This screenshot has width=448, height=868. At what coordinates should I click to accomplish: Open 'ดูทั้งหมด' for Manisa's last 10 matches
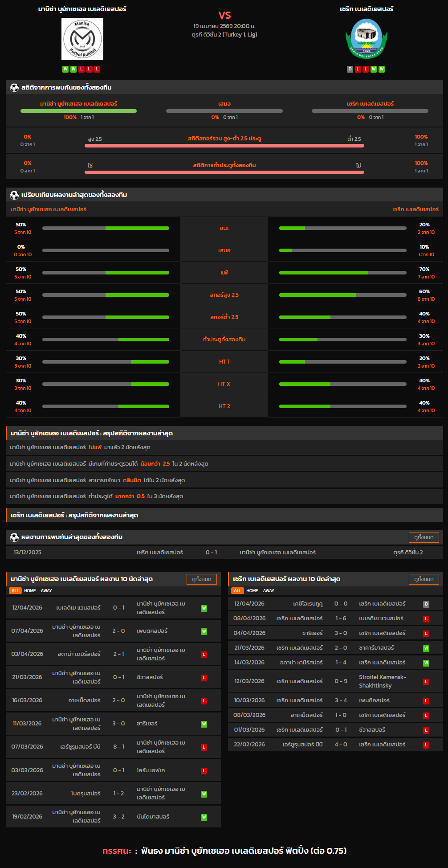click(201, 579)
